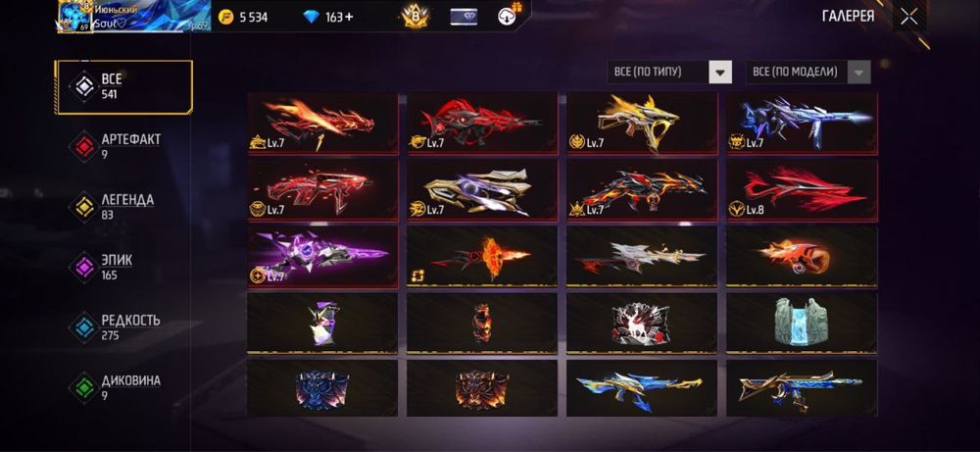Select the Lv.8 red weapon skin
Screen dimensions: 980x452
802,190
